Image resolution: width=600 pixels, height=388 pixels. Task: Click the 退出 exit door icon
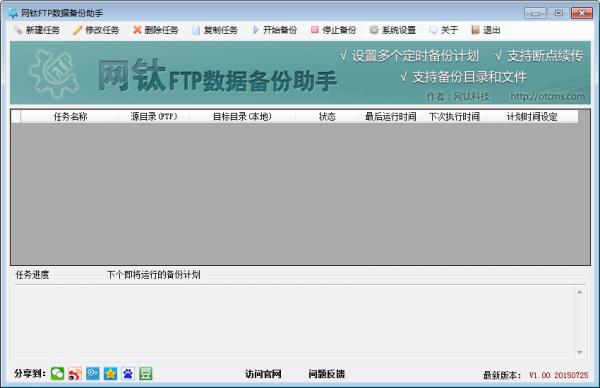point(475,30)
